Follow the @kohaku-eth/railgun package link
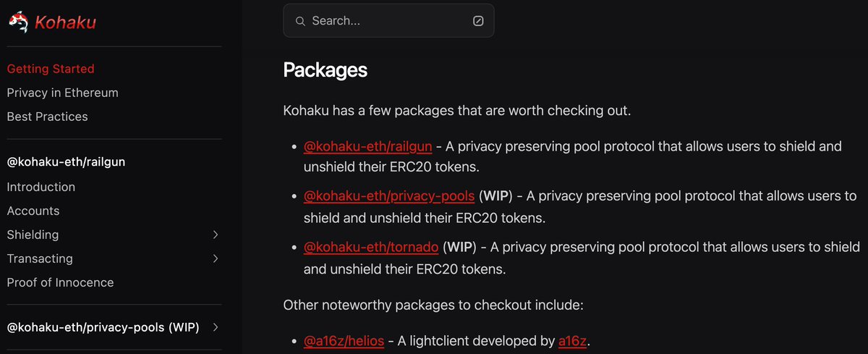 click(x=367, y=146)
